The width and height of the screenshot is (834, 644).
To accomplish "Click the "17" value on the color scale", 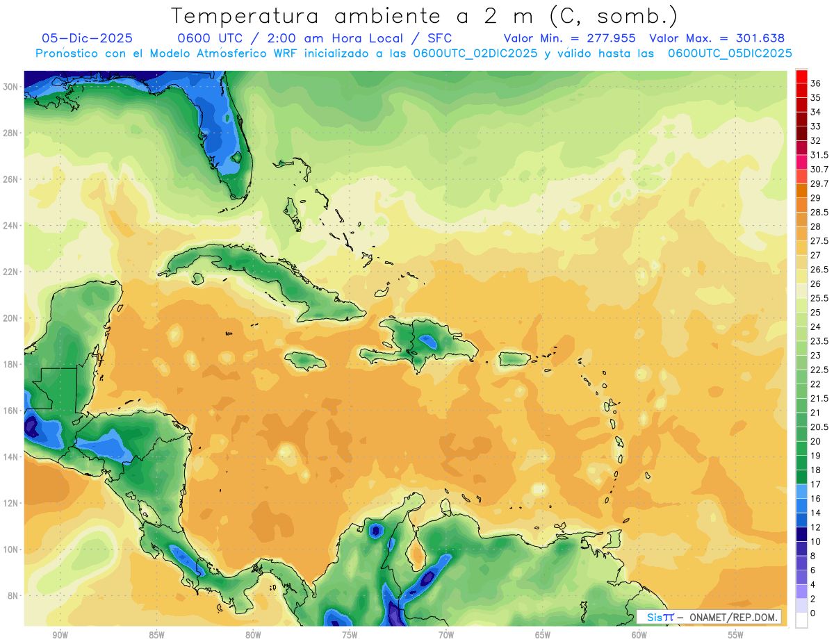I will (816, 484).
